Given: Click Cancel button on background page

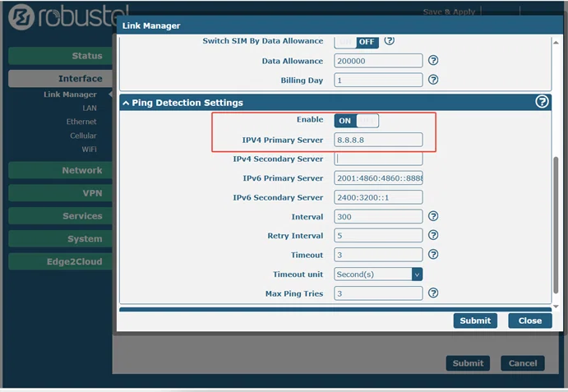Looking at the screenshot, I should click(523, 363).
